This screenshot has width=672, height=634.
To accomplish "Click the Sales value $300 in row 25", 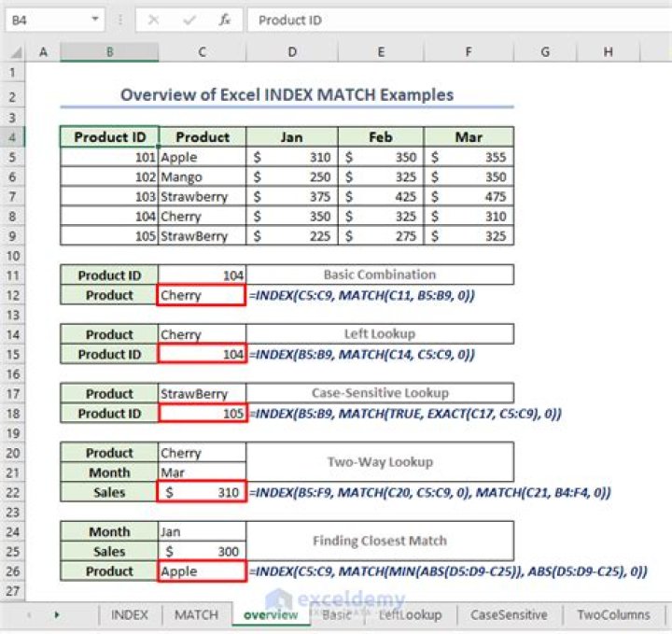I will coord(203,552).
